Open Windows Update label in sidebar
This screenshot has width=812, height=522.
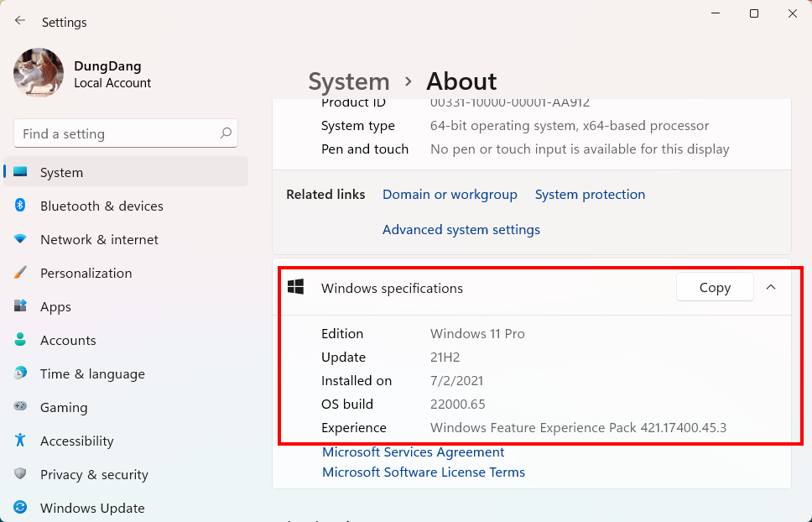pyautogui.click(x=92, y=508)
